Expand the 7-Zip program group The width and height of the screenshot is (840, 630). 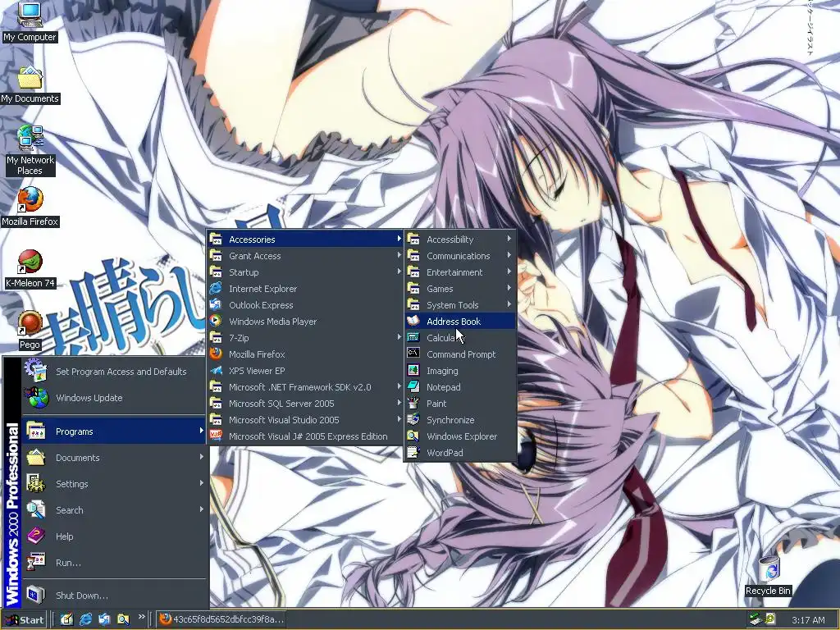tap(305, 337)
